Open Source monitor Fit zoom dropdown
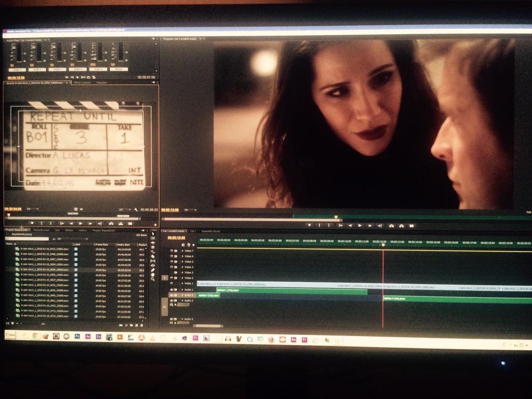This screenshot has height=399, width=532. tap(33, 209)
